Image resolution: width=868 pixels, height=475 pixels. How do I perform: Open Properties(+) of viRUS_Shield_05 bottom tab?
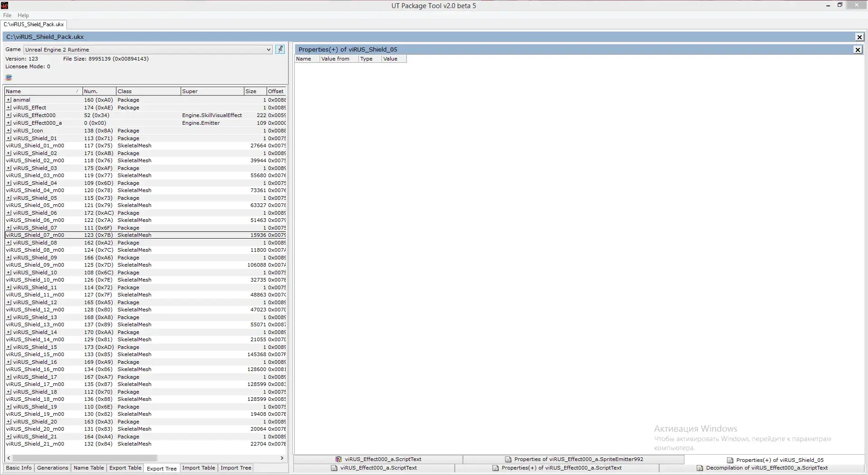click(x=775, y=460)
